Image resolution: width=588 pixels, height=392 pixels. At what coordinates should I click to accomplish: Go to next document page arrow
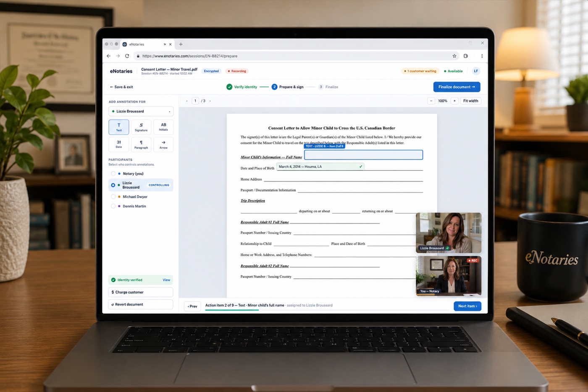(x=210, y=101)
